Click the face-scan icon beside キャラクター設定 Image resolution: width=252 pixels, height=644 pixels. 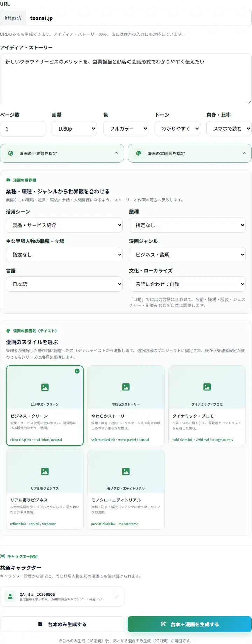pos(3,556)
